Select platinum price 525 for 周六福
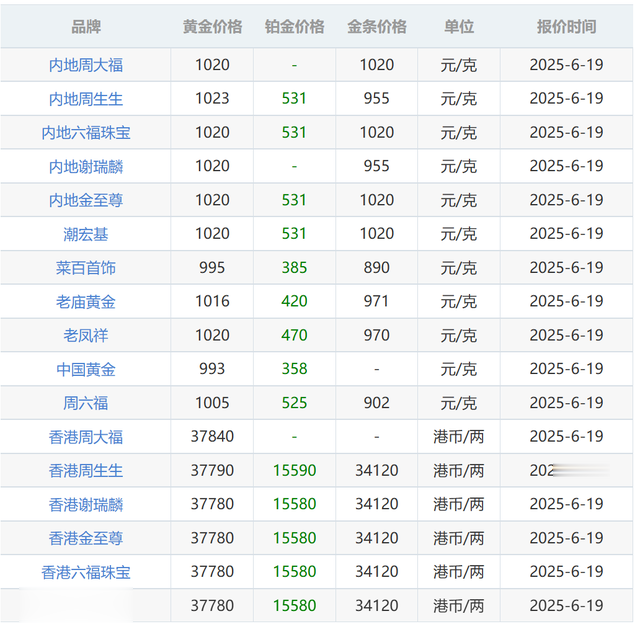Viewport: 640px width, 624px height. click(294, 403)
